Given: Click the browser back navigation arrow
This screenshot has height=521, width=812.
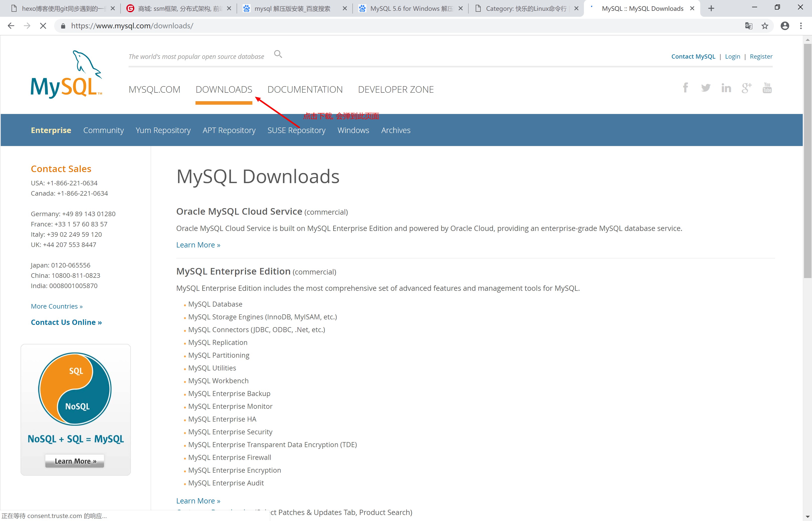Looking at the screenshot, I should (x=11, y=26).
